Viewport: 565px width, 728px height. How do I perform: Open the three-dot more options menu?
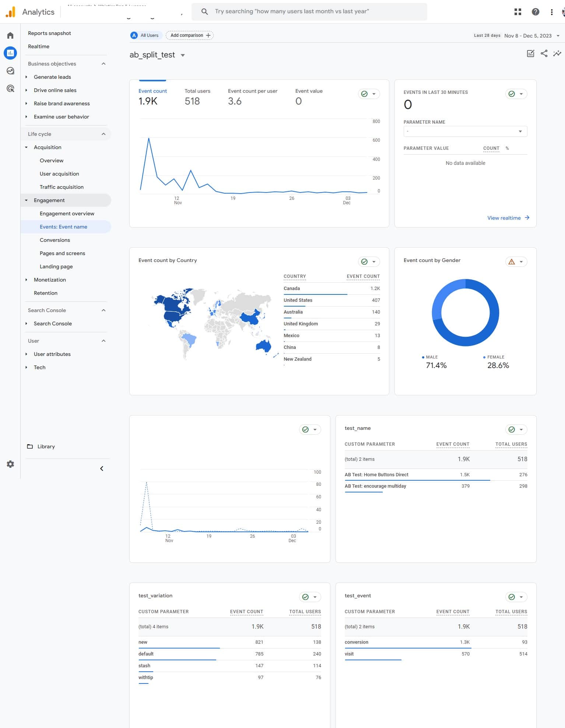pyautogui.click(x=551, y=12)
